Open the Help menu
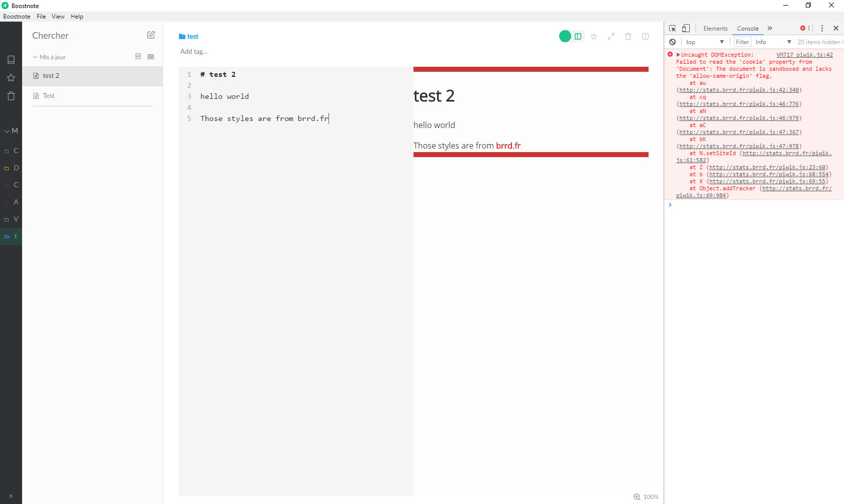844x504 pixels. point(77,17)
